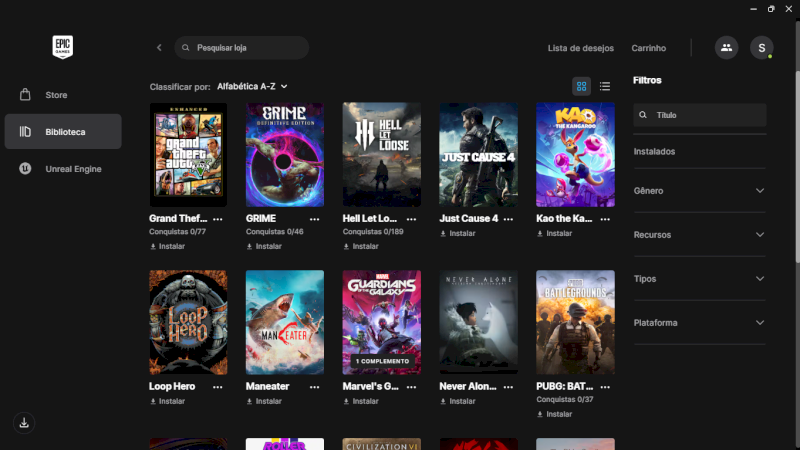Image resolution: width=800 pixels, height=450 pixels.
Task: Install Hell Let Loose
Action: coord(361,246)
